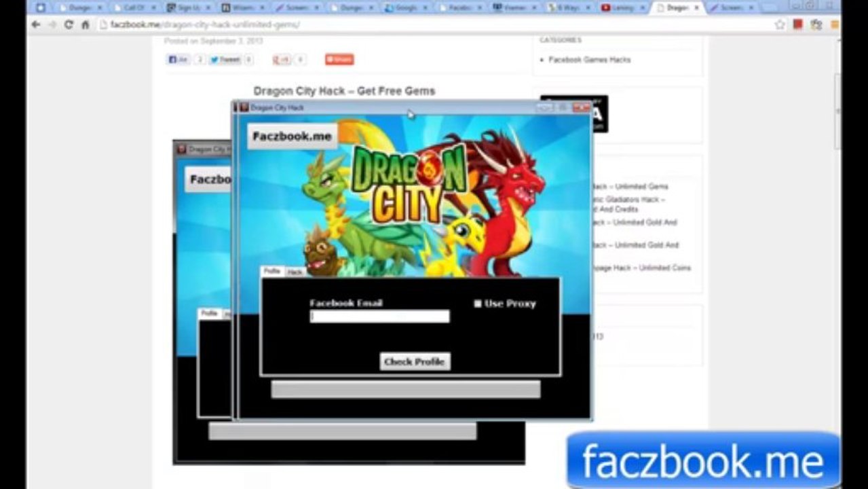Click the Google +1 button on the post

coord(282,60)
